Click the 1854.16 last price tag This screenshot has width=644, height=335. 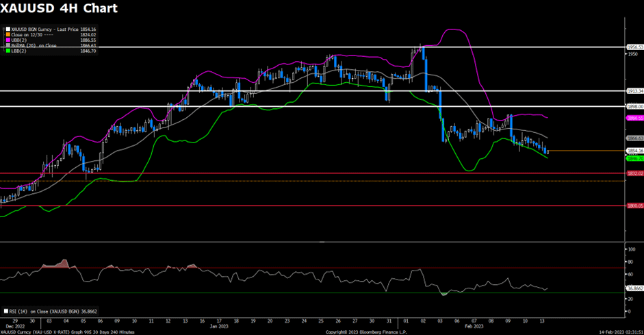tap(634, 151)
